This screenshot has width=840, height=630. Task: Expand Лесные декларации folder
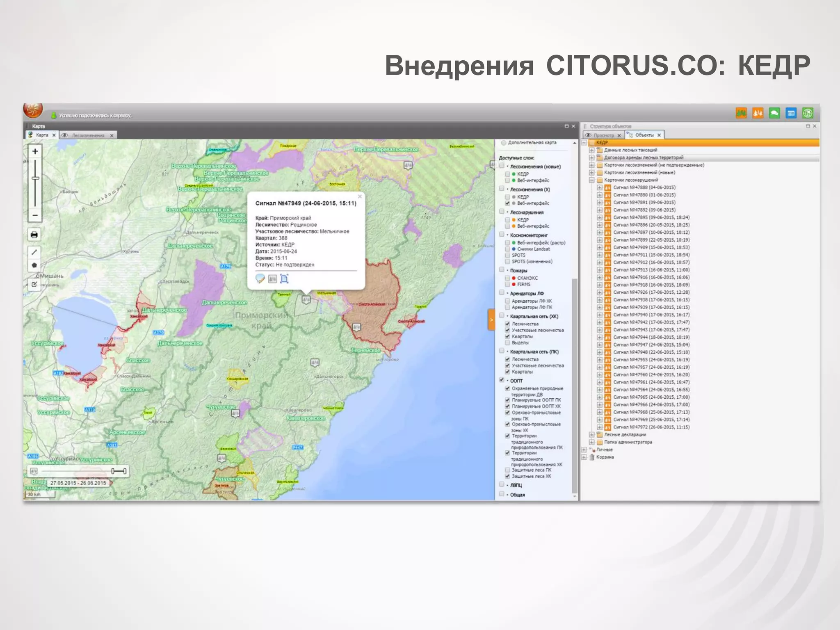pyautogui.click(x=592, y=435)
